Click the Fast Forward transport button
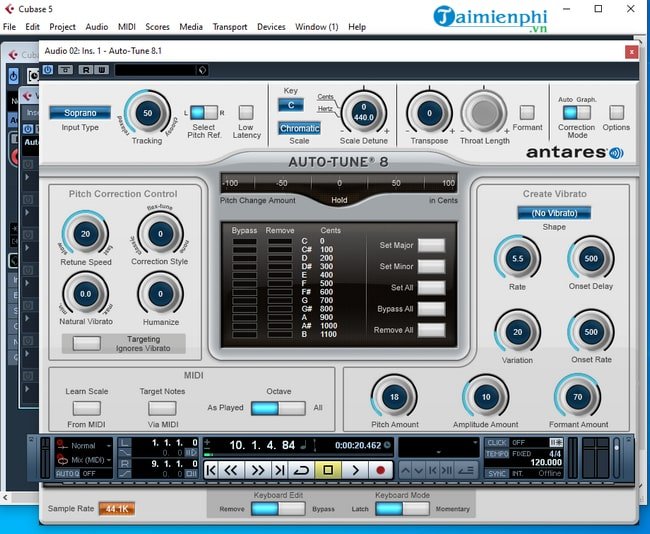The width and height of the screenshot is (650, 534). [257, 470]
